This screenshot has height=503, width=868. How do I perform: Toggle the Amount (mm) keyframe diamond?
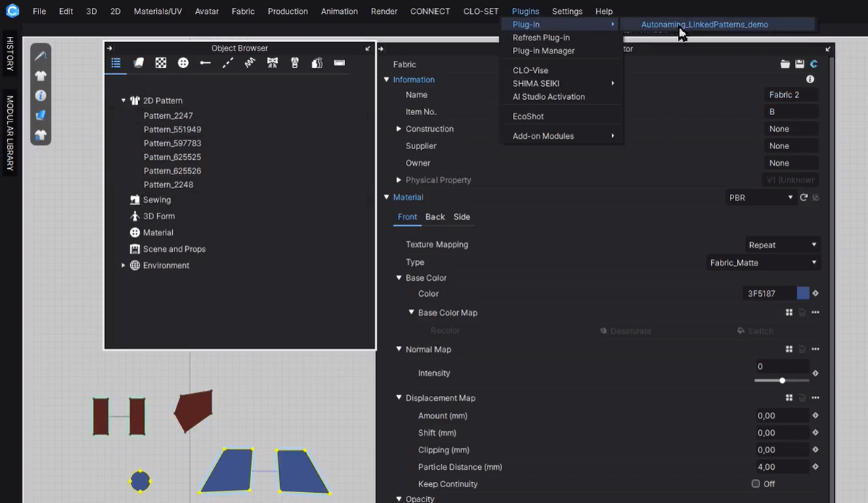pyautogui.click(x=815, y=415)
